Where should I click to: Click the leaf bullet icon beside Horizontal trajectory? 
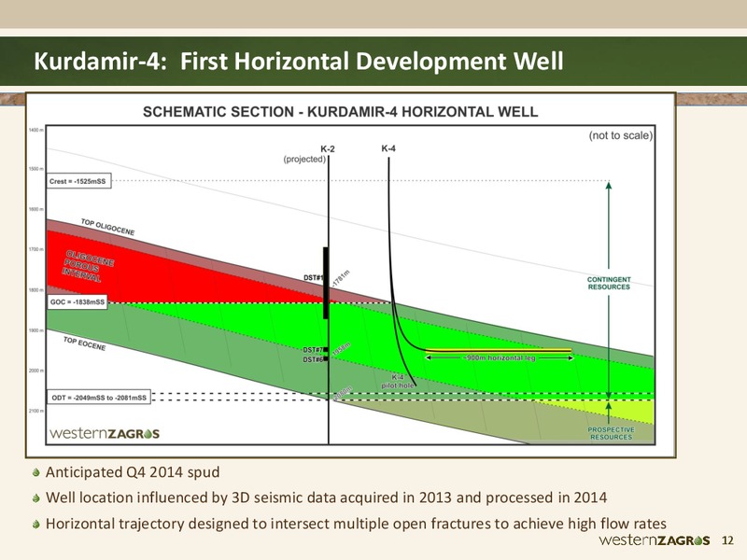(x=36, y=525)
